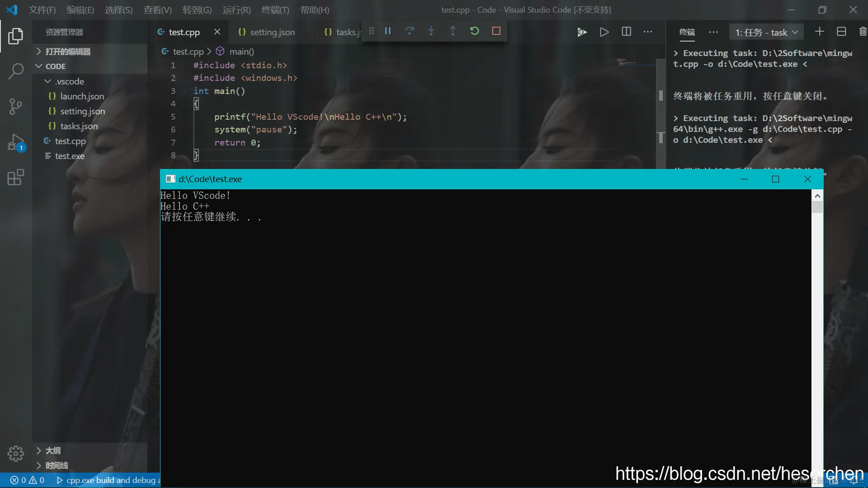Open the 终端(T) menu
The width and height of the screenshot is (868, 488).
tap(275, 10)
